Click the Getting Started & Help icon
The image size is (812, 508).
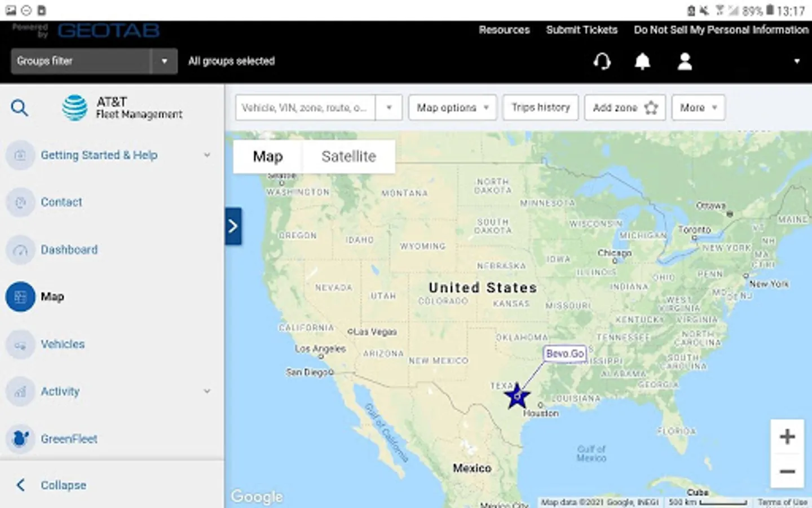click(x=20, y=155)
